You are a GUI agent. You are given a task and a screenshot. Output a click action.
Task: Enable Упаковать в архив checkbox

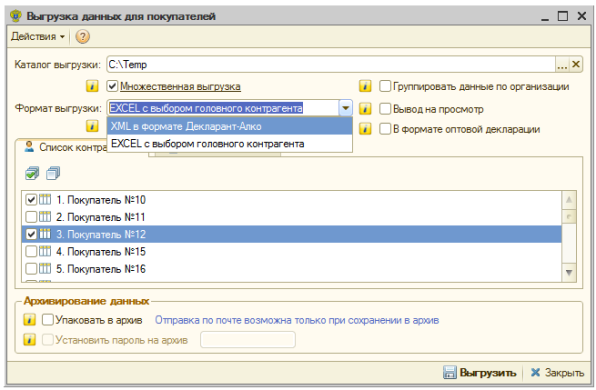click(x=48, y=320)
